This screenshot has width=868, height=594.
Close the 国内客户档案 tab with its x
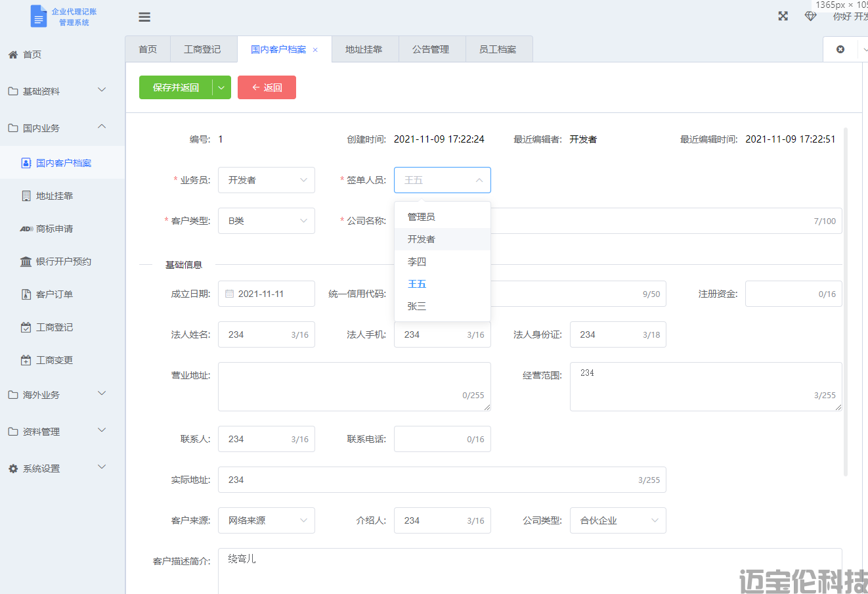(x=315, y=50)
